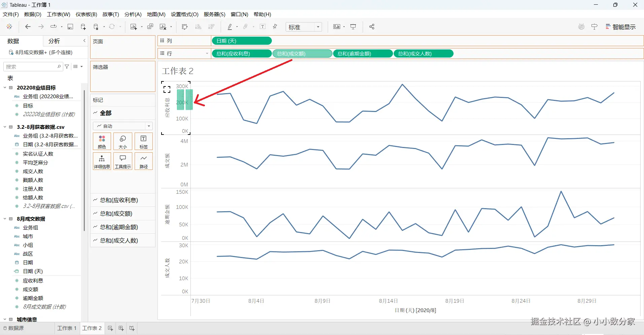The height and width of the screenshot is (335, 644).
Task: Open the 自动 mark type dropdown
Action: (x=123, y=126)
